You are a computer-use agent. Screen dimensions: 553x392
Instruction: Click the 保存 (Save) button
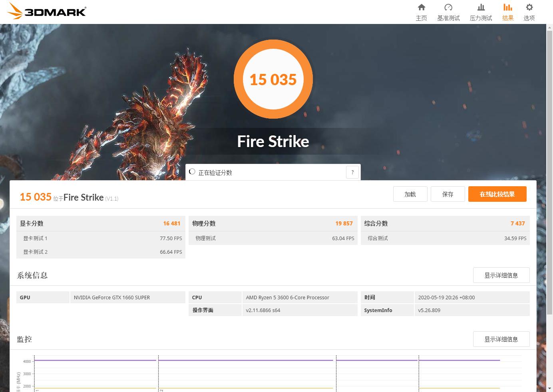(448, 194)
